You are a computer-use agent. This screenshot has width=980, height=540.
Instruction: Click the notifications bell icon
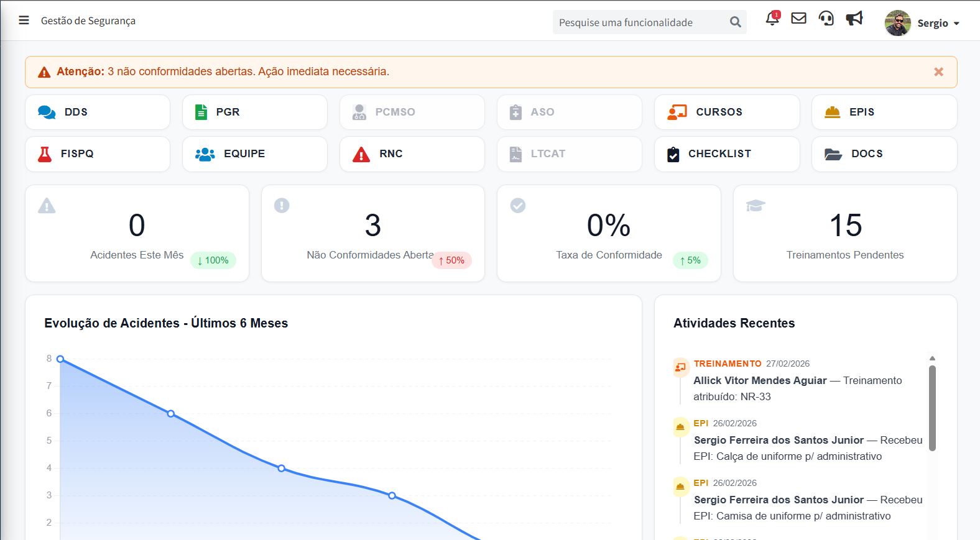pyautogui.click(x=772, y=19)
